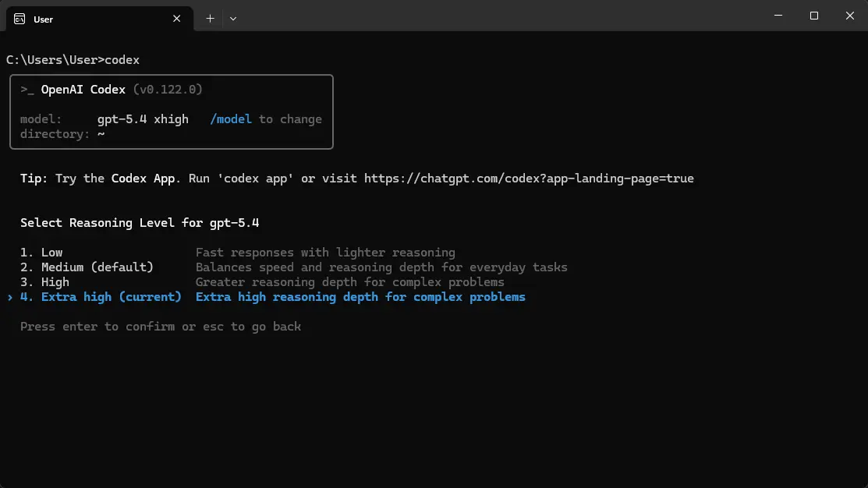868x488 pixels.
Task: Click 'Codex App' bold text in tip
Action: 143,179
